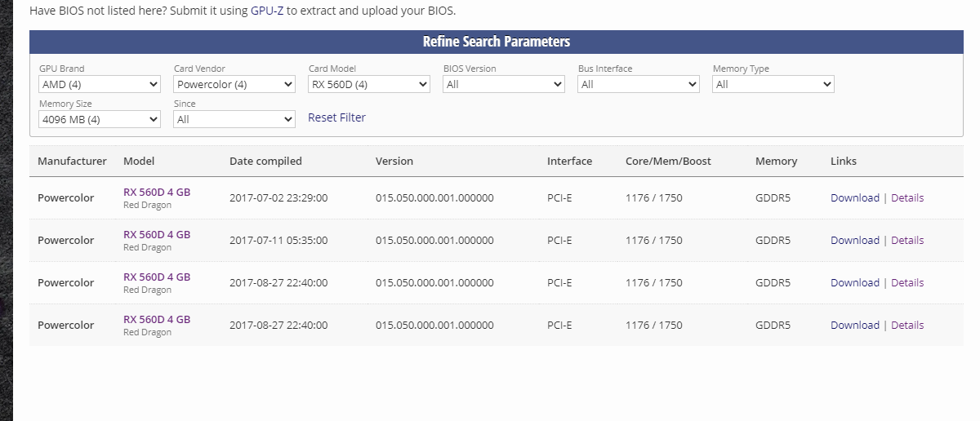View Details for the 2017-07-11 BIOS
Screen dimensions: 980x421
[907, 240]
